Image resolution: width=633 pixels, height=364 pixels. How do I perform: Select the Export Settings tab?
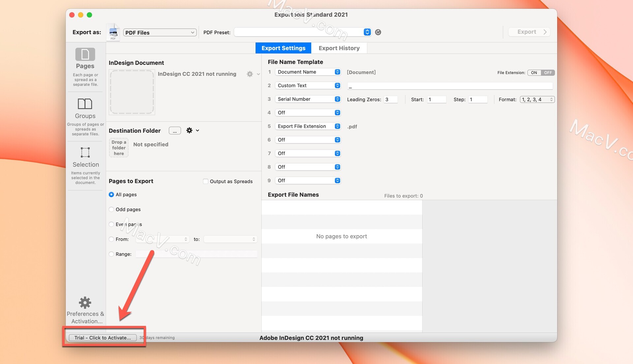point(283,48)
